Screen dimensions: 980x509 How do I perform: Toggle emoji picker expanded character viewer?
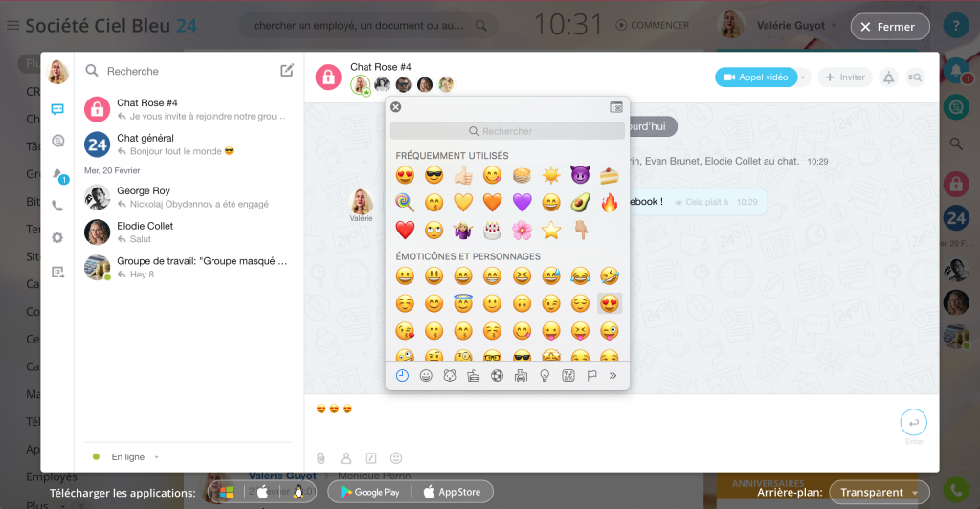click(615, 108)
